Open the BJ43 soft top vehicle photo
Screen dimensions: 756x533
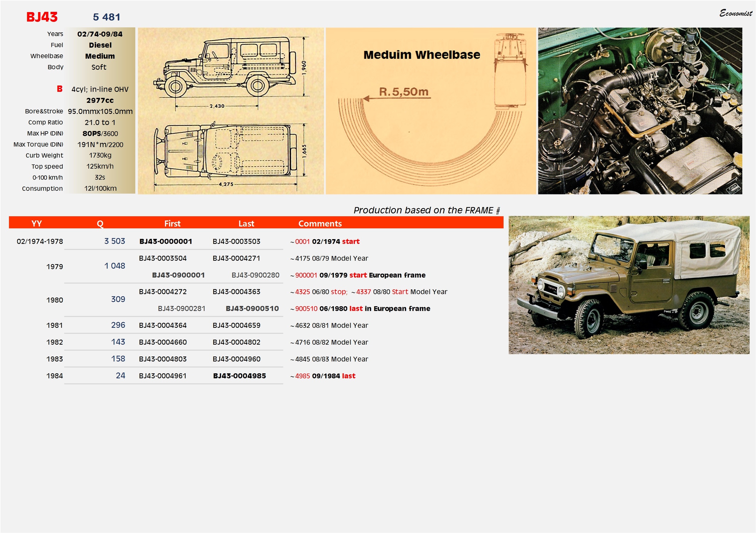pyautogui.click(x=629, y=285)
